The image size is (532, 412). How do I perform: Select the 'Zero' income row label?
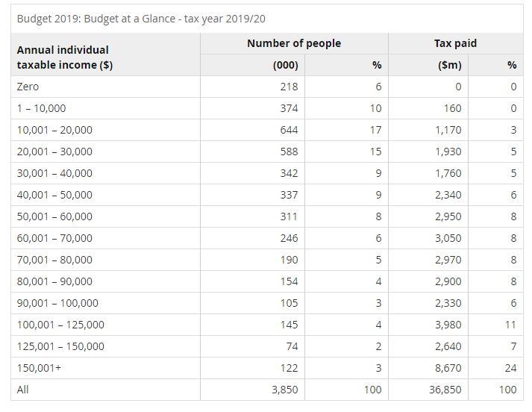28,87
